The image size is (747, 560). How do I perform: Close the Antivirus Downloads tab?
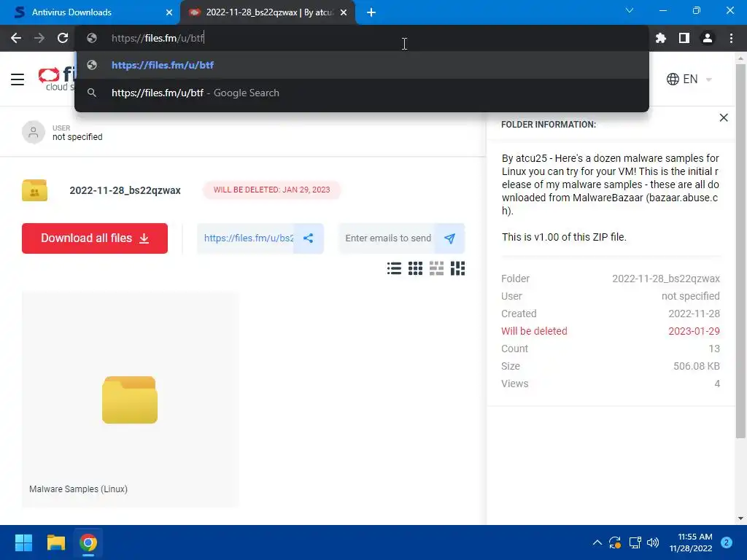coord(169,12)
